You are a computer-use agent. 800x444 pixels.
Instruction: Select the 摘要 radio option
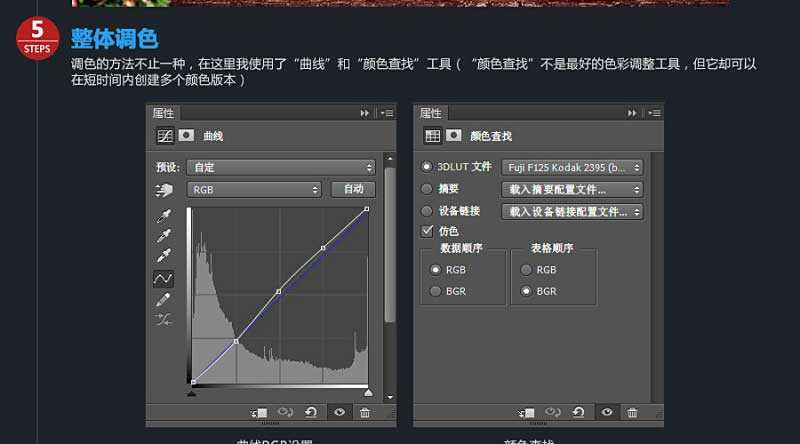(x=428, y=189)
